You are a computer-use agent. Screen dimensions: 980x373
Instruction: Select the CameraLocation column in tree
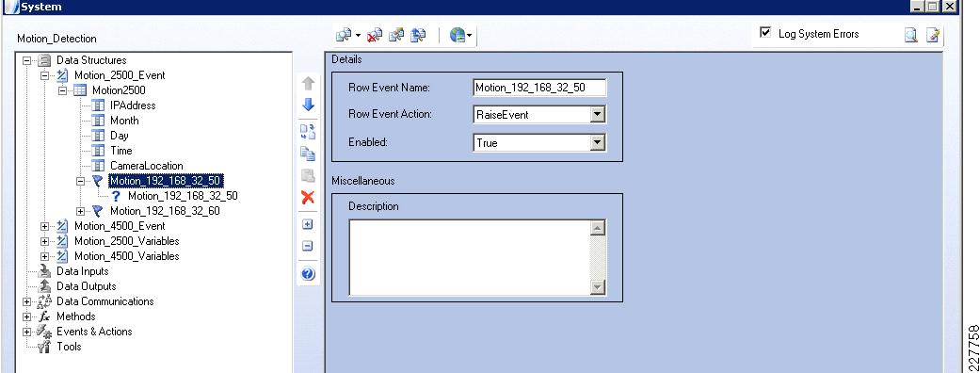coord(146,166)
